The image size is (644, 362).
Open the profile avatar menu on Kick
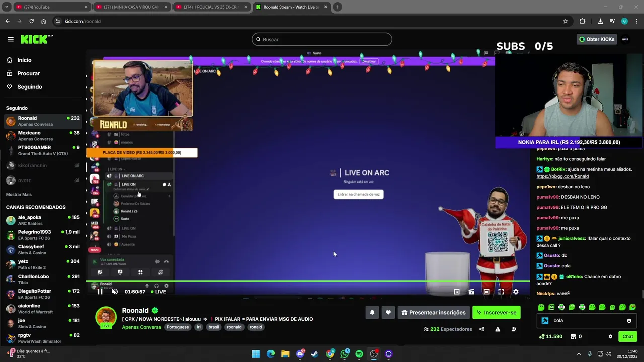coord(625,39)
